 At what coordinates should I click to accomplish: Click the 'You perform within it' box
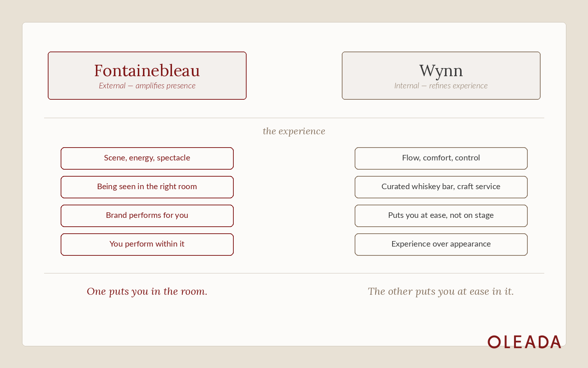tap(147, 244)
